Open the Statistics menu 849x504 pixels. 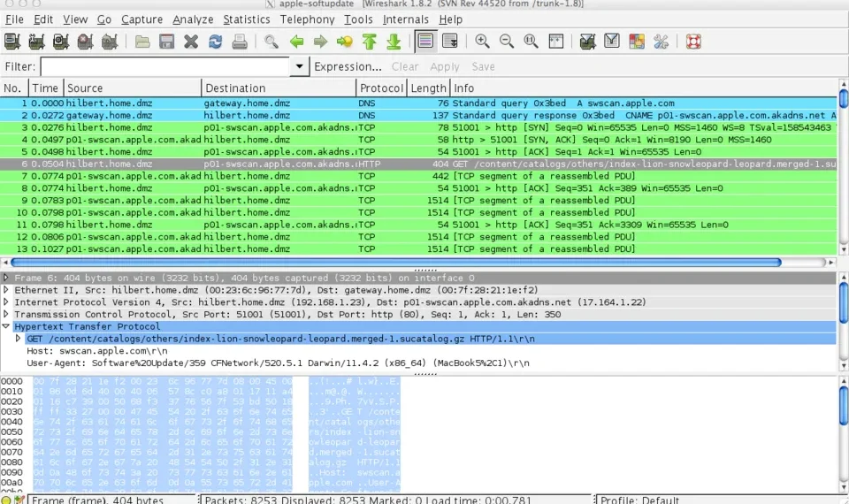(247, 19)
